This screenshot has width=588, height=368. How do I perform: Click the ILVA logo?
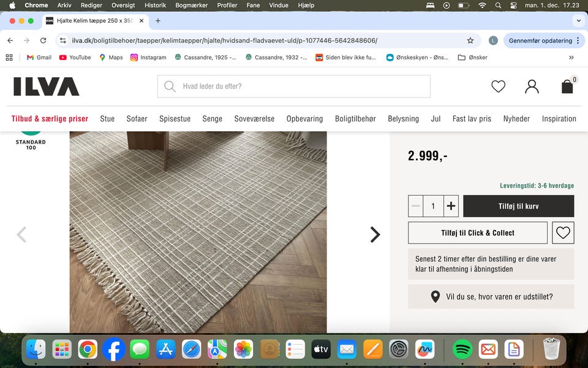pos(46,86)
